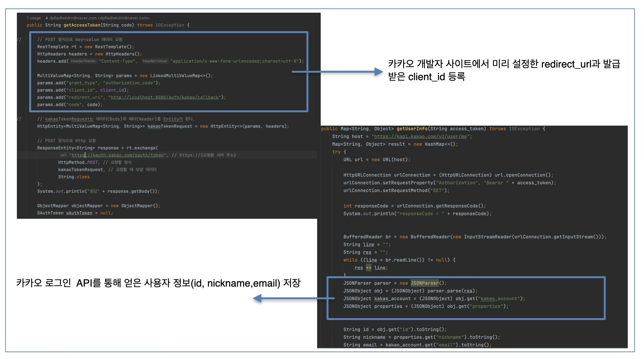Click the "OAuthToken oAuthToken = null;" line
This screenshot has width=644, height=359.
point(75,213)
